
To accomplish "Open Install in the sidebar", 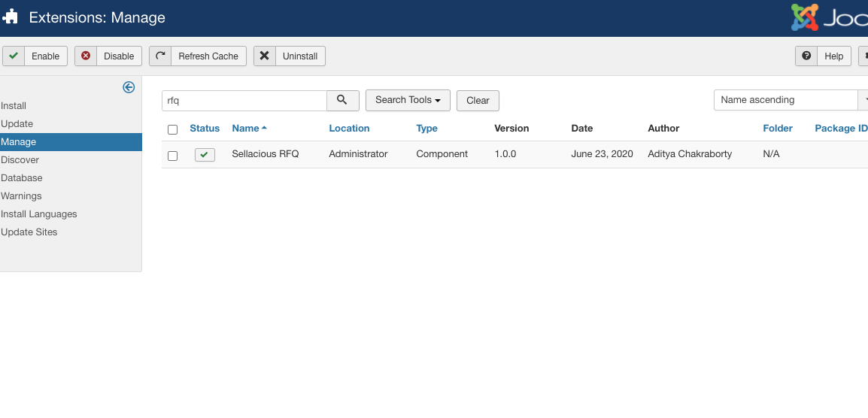I will click(14, 106).
